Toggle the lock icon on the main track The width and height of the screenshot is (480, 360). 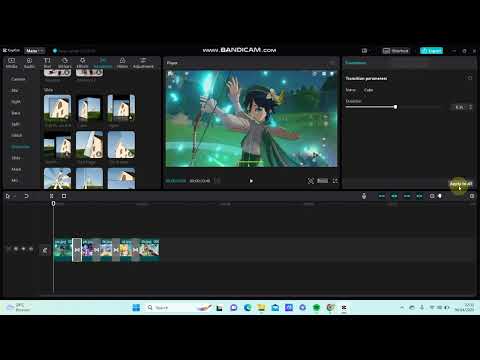(x=16, y=249)
